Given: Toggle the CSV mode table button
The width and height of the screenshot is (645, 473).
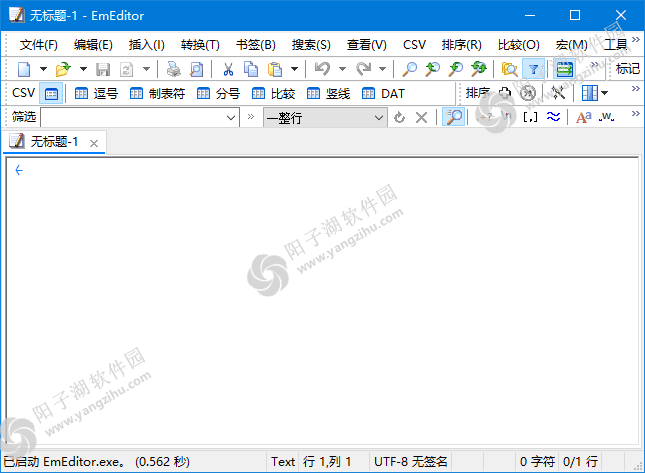Looking at the screenshot, I should 51,94.
